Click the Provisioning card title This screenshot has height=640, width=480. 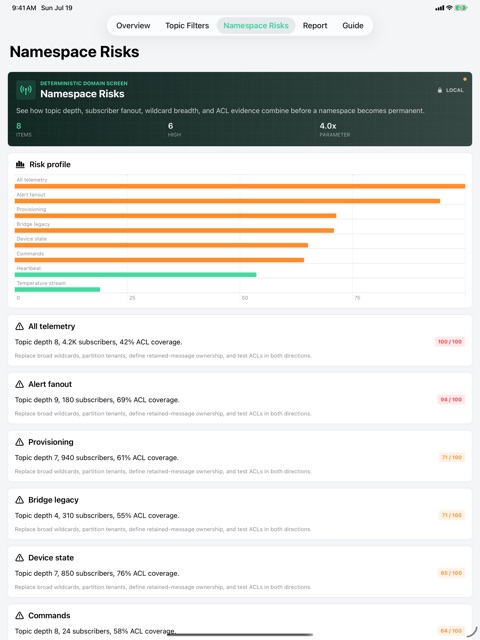pyautogui.click(x=51, y=442)
